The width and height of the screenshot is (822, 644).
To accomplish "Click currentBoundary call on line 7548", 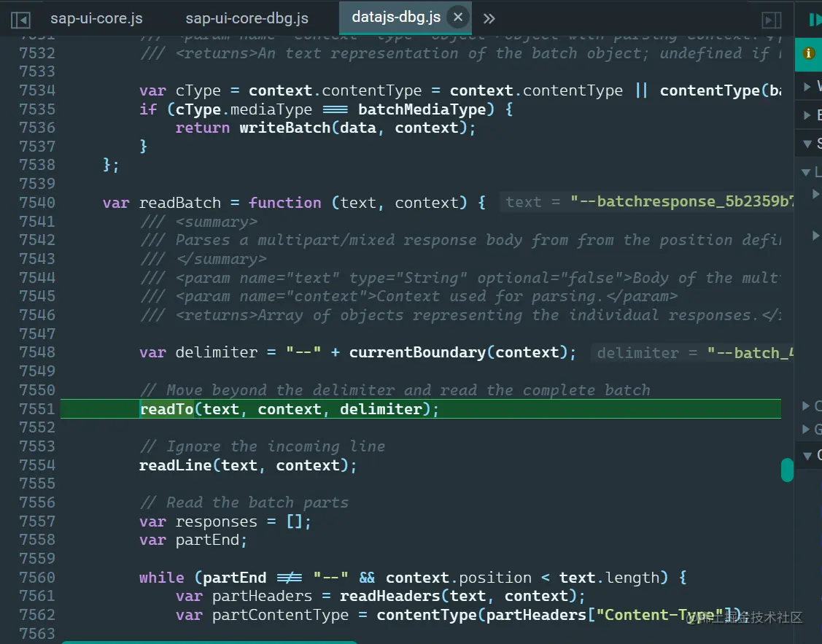I will [x=417, y=352].
